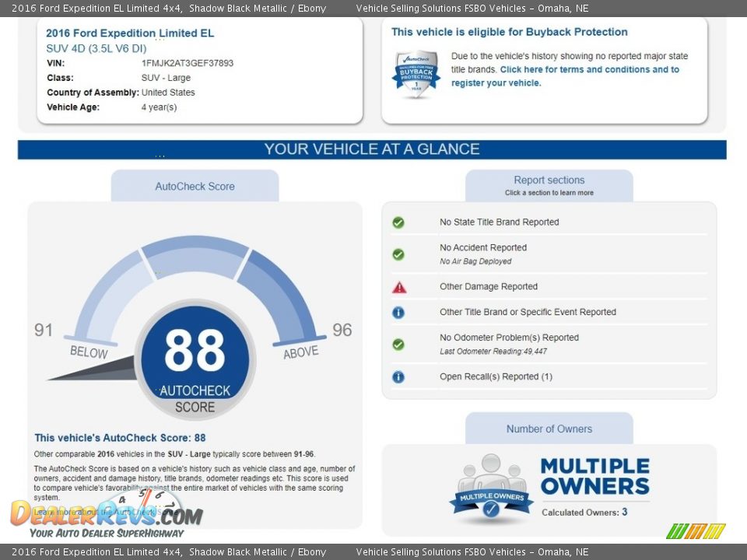Click the VIN number 1FMJK2AT3GEF37893

188,63
